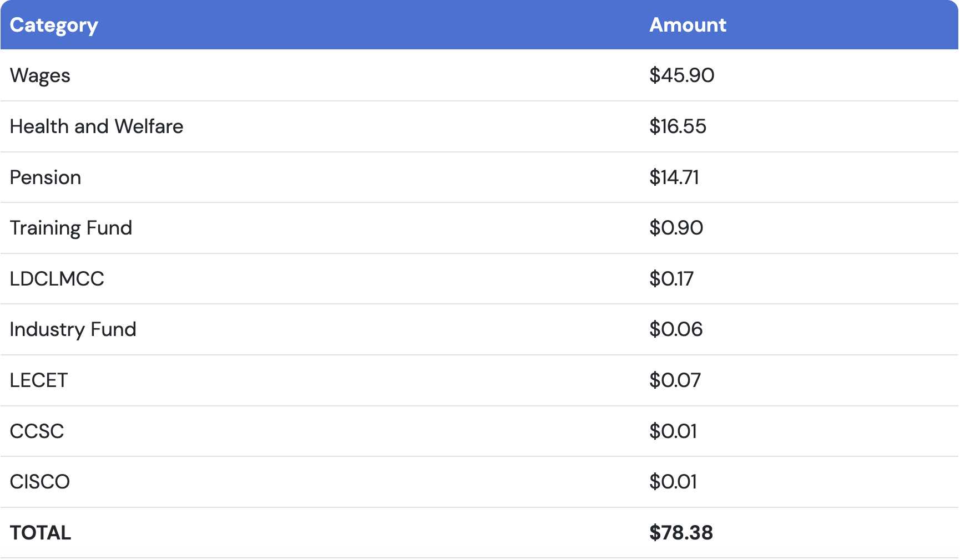Screen dimensions: 960x560
Task: Click the CISCO row label
Action: (x=40, y=482)
